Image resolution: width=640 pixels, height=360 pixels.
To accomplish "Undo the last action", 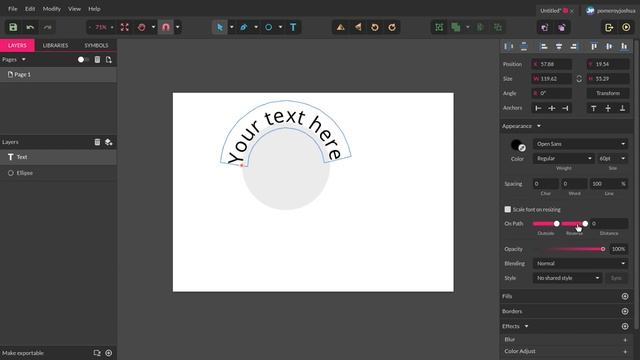I will tap(30, 27).
